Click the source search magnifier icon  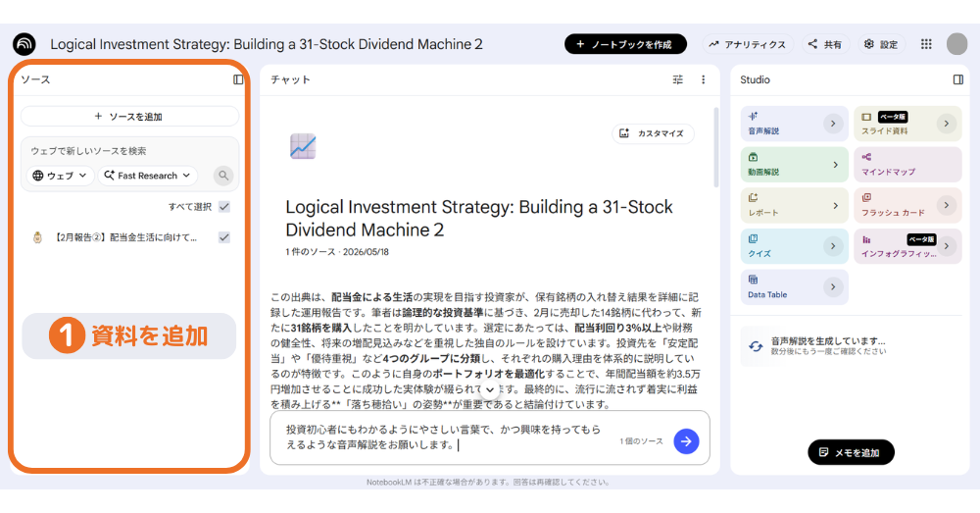[223, 176]
